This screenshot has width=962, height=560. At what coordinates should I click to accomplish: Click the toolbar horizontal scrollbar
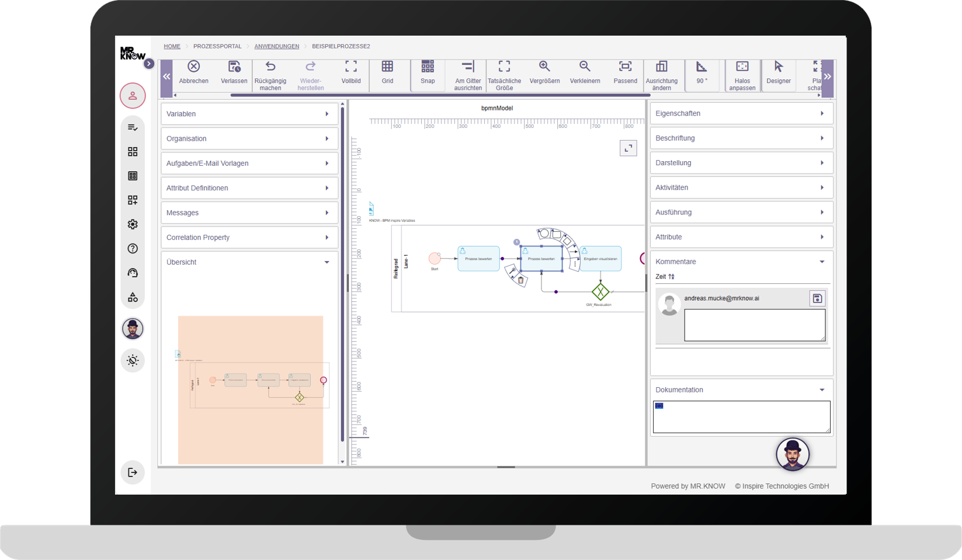click(440, 95)
